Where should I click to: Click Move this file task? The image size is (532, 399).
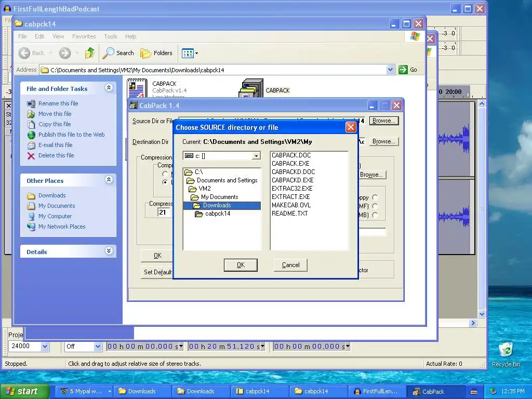[55, 114]
